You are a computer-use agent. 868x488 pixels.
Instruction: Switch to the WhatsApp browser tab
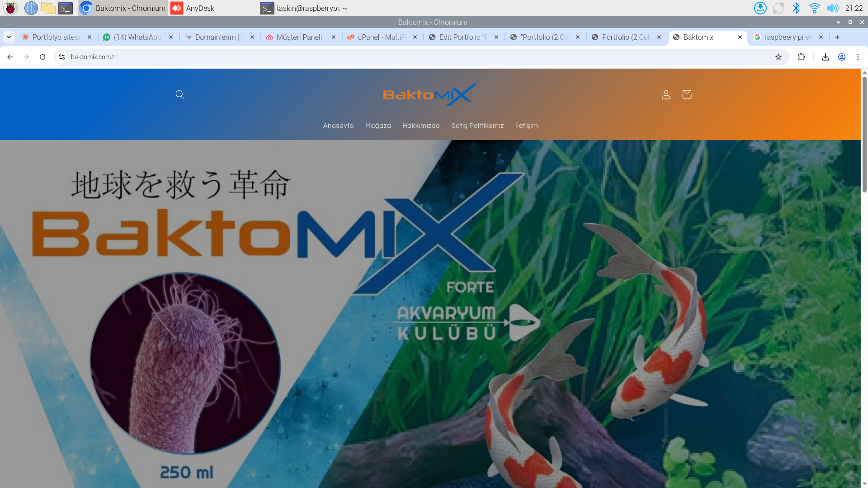click(136, 37)
